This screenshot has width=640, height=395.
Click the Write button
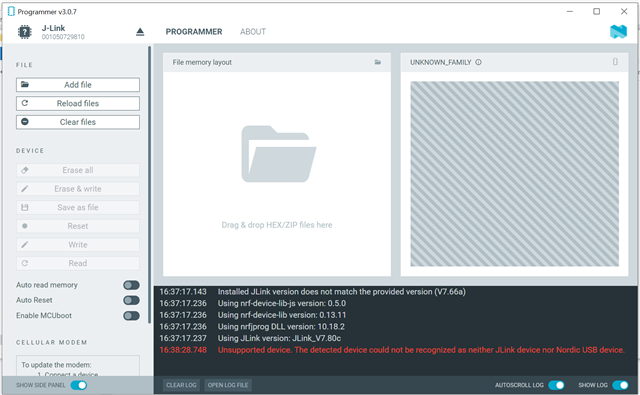(78, 245)
